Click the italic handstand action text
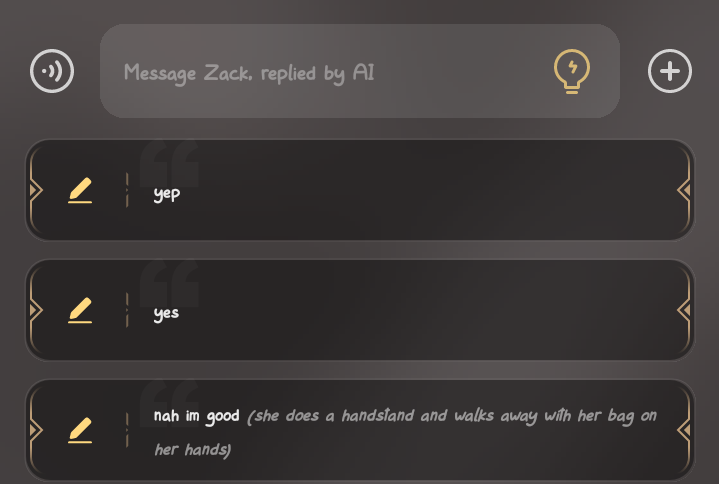The width and height of the screenshot is (719, 484). coord(406,433)
